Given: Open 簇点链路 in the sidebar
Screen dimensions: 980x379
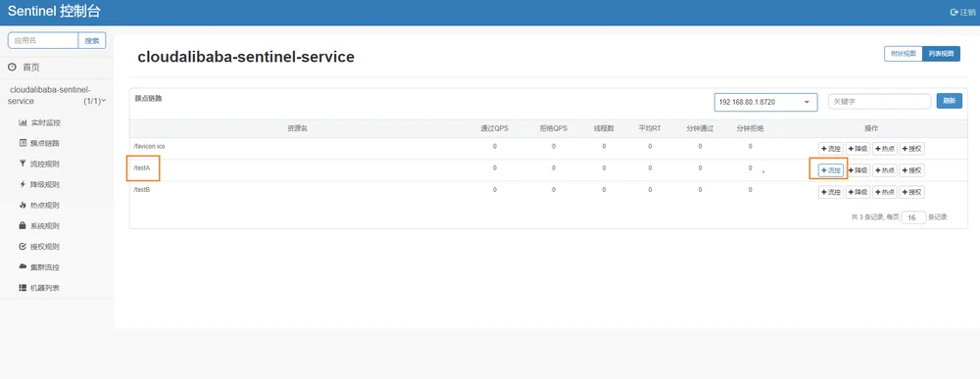Looking at the screenshot, I should coord(40,143).
